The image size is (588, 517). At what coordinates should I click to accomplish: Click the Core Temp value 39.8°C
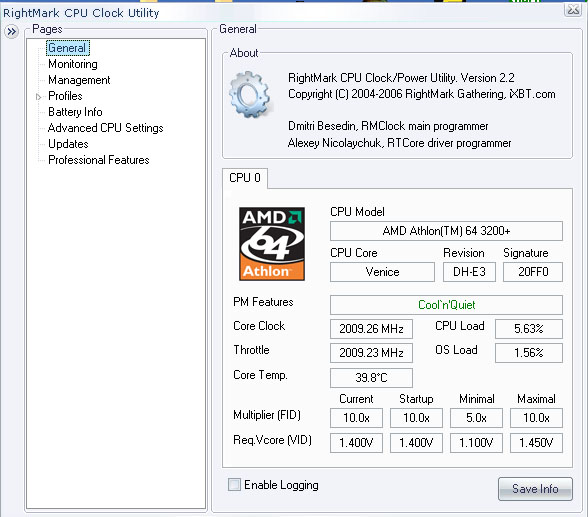(x=371, y=378)
